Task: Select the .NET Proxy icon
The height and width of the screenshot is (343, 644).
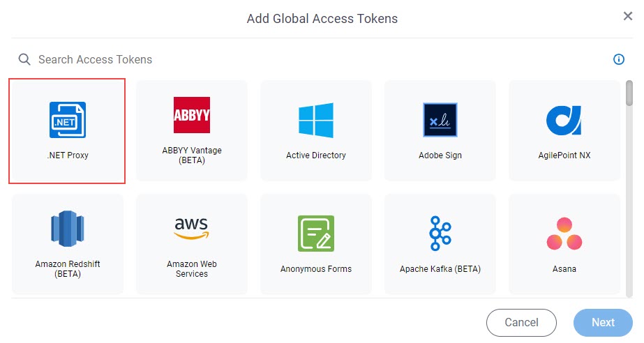Action: click(68, 120)
